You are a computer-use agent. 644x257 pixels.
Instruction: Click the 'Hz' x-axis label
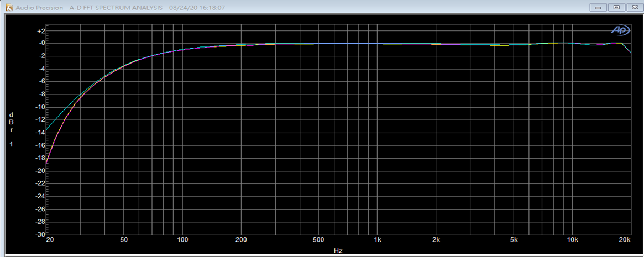338,250
